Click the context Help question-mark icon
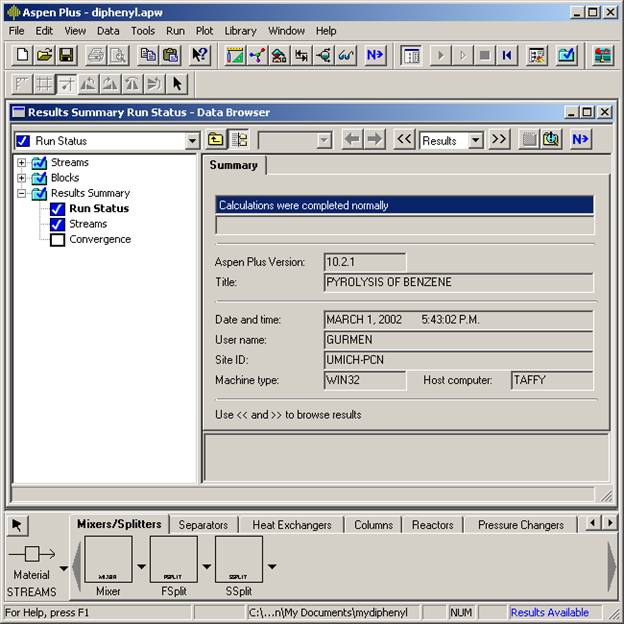 (x=200, y=55)
